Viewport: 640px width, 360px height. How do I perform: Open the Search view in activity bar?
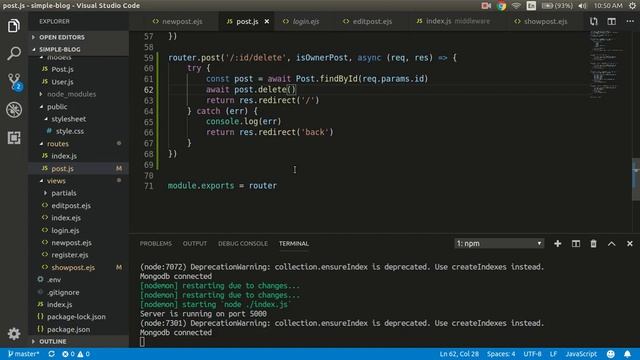coord(13,53)
